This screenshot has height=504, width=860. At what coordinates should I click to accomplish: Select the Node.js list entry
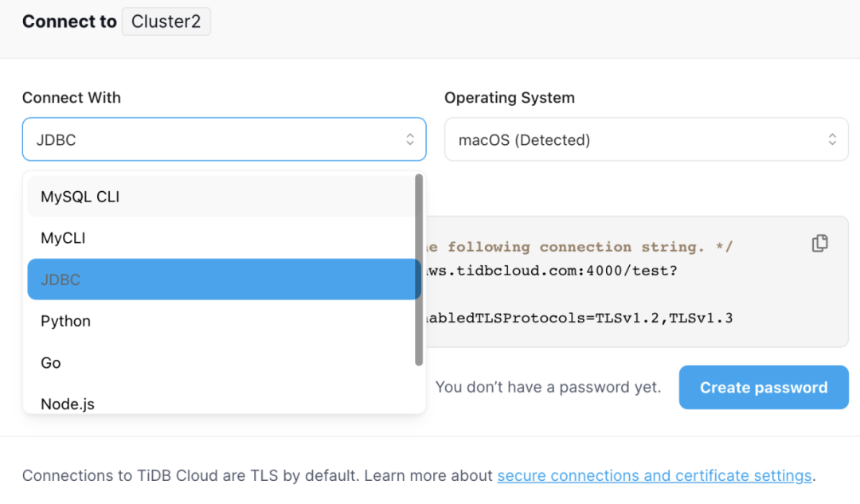click(x=68, y=404)
